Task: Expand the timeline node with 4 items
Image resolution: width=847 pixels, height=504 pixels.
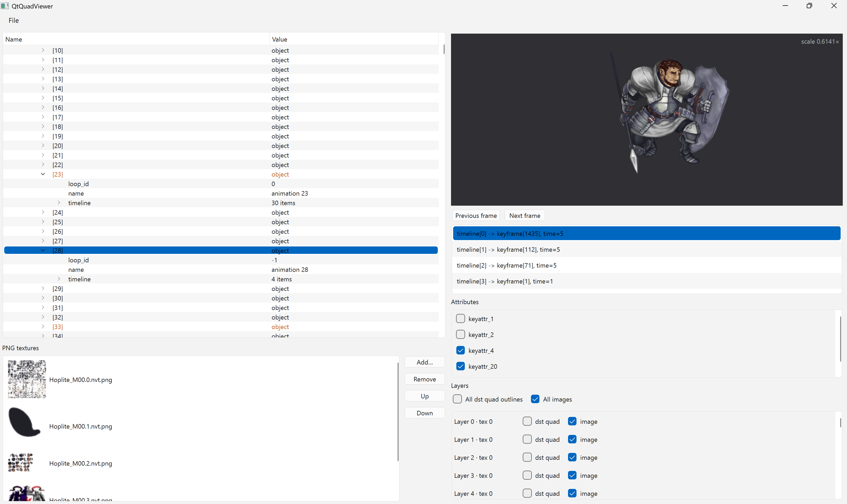Action: (59, 279)
